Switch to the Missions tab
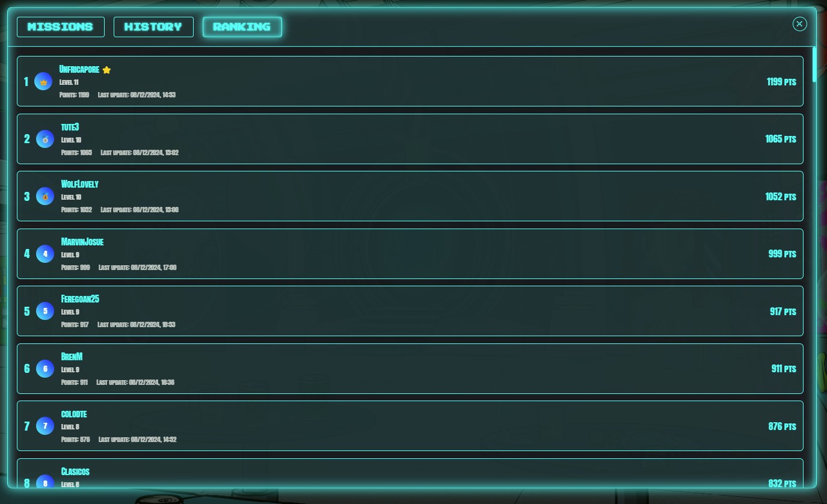Screen dimensions: 827x504 (x=61, y=26)
